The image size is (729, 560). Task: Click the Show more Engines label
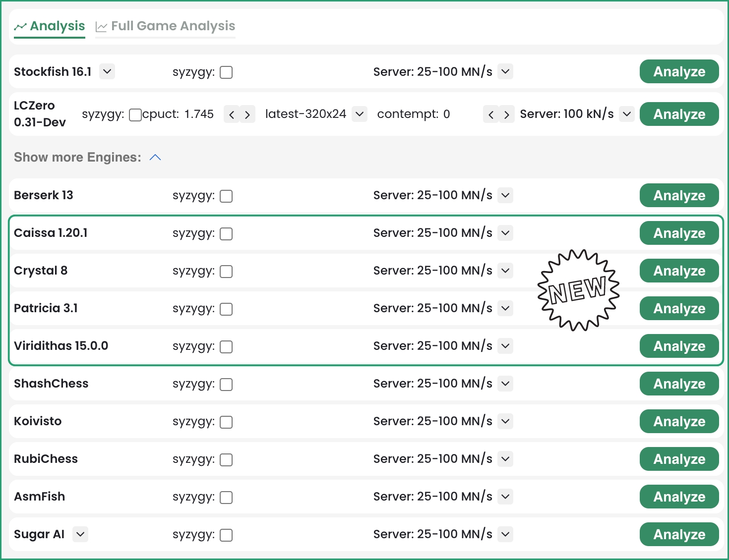(77, 157)
